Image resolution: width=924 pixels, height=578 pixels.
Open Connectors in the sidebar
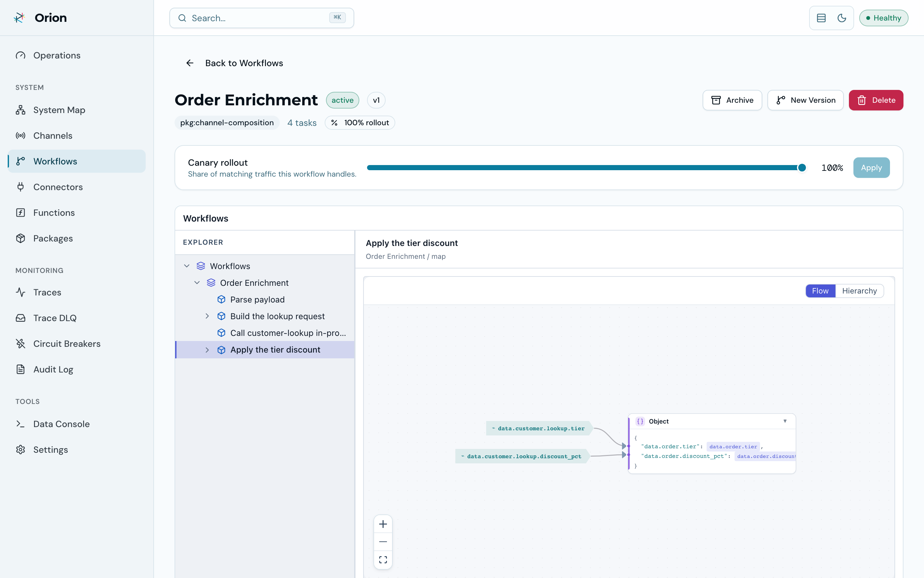[x=76, y=187]
